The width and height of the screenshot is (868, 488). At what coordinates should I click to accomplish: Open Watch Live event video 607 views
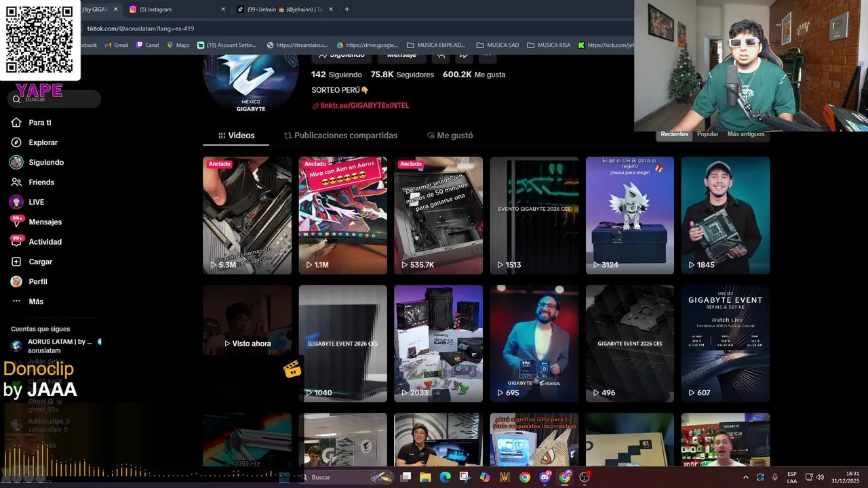pos(725,344)
